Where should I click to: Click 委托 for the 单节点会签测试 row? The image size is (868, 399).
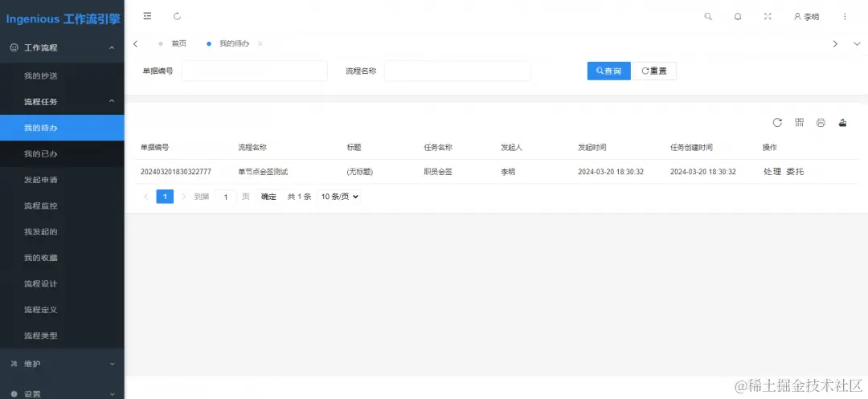click(x=795, y=172)
